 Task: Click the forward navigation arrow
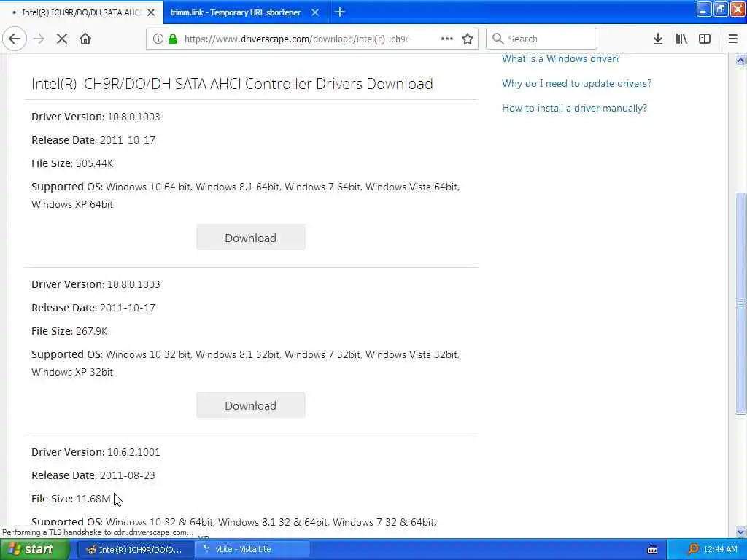(x=39, y=39)
